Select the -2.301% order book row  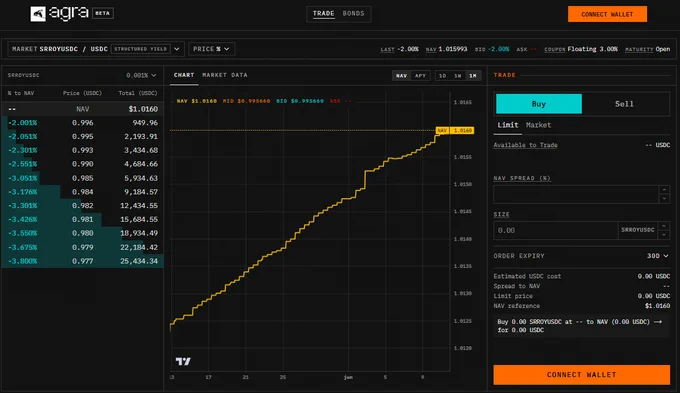(82, 150)
